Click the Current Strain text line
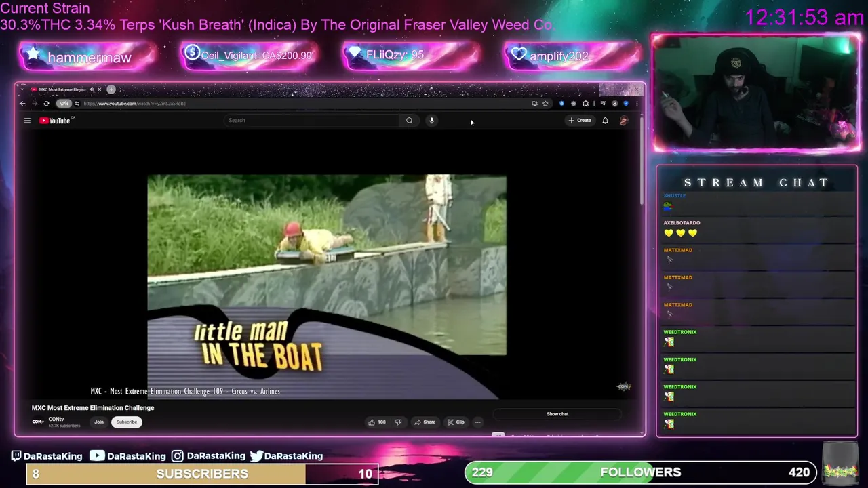The image size is (868, 488). point(45,9)
